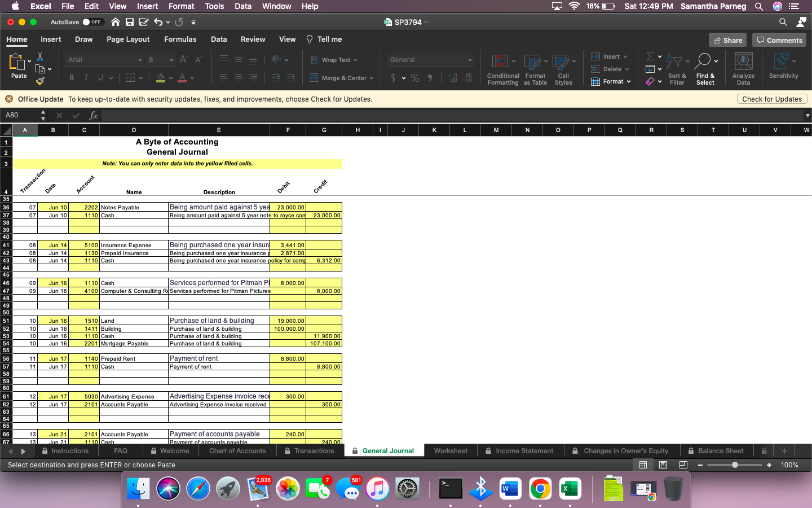Click the Format Painter brush icon
812x508 pixels.
[x=40, y=81]
